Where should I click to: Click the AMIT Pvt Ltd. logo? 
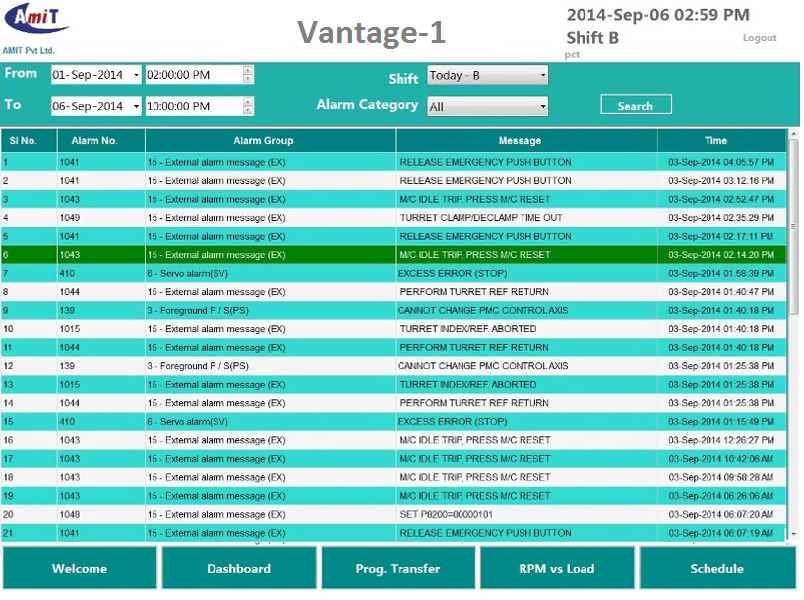pyautogui.click(x=36, y=28)
